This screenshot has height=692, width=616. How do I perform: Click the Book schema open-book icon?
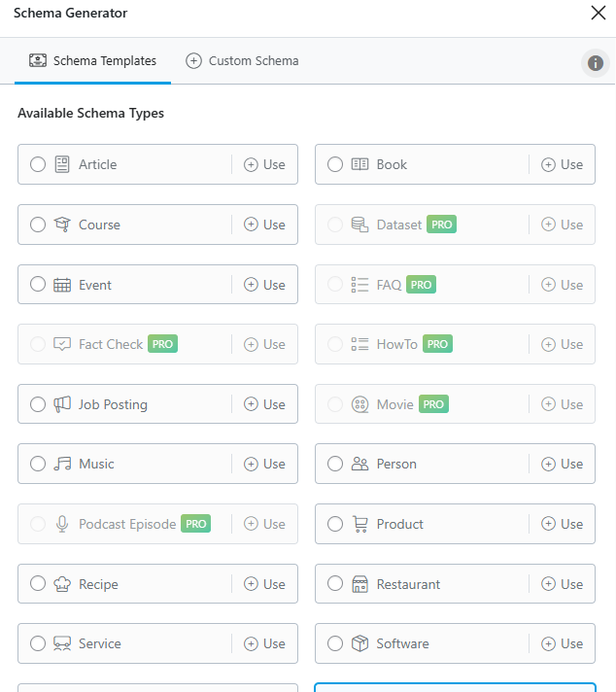click(359, 164)
